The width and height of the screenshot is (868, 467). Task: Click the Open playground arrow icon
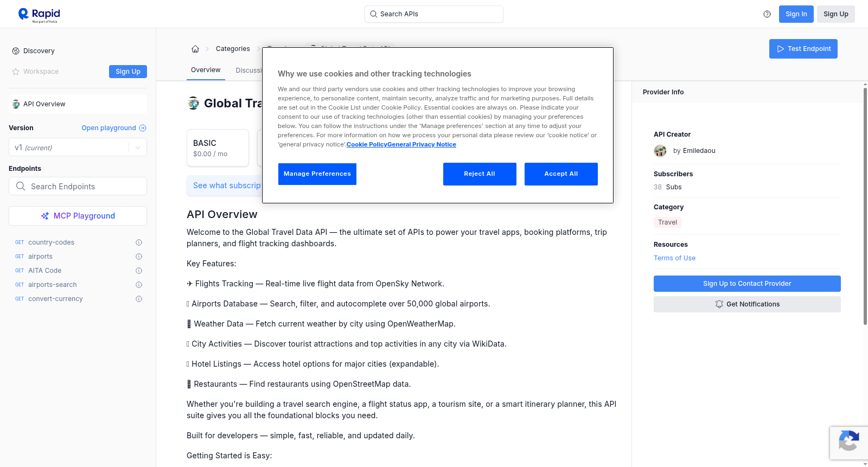pos(143,128)
